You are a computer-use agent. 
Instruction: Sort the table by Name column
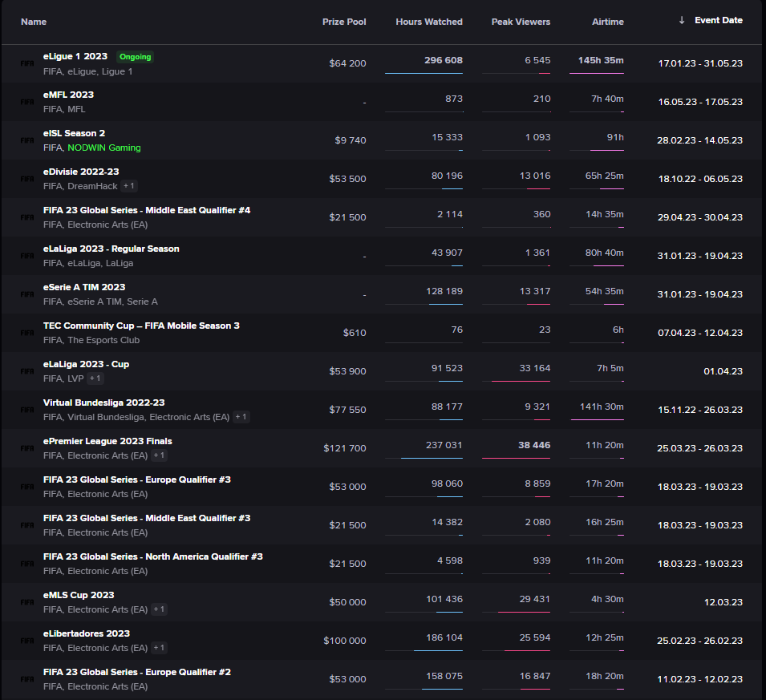(34, 22)
